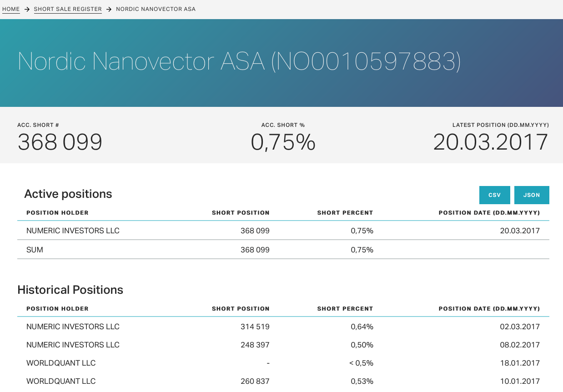
Task: Go to the HOME breadcrumb link
Action: [11, 9]
